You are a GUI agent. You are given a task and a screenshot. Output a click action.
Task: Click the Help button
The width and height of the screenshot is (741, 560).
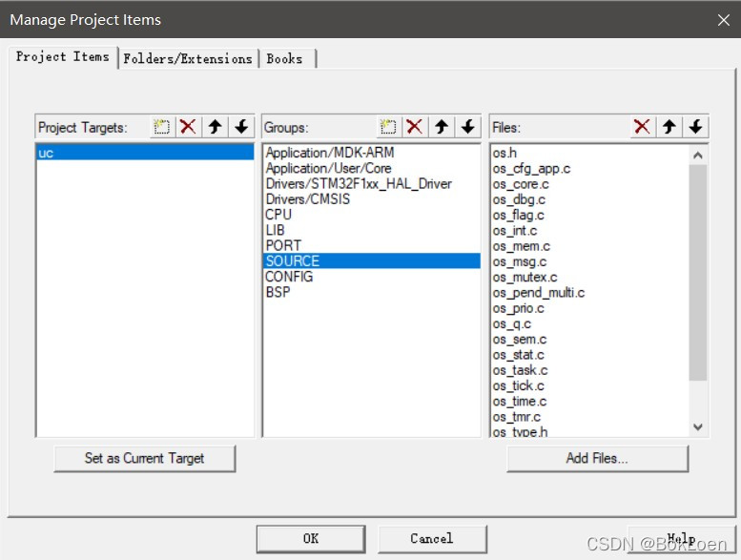point(681,539)
